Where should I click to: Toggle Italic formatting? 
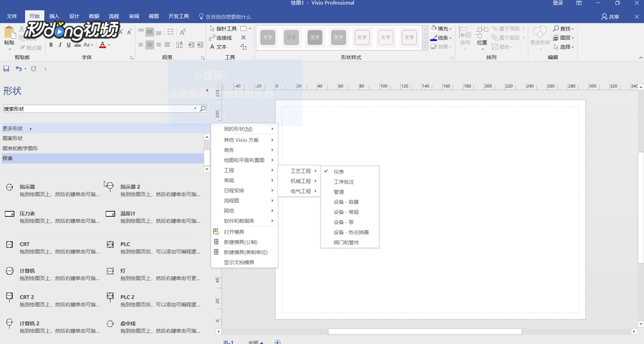(x=60, y=45)
